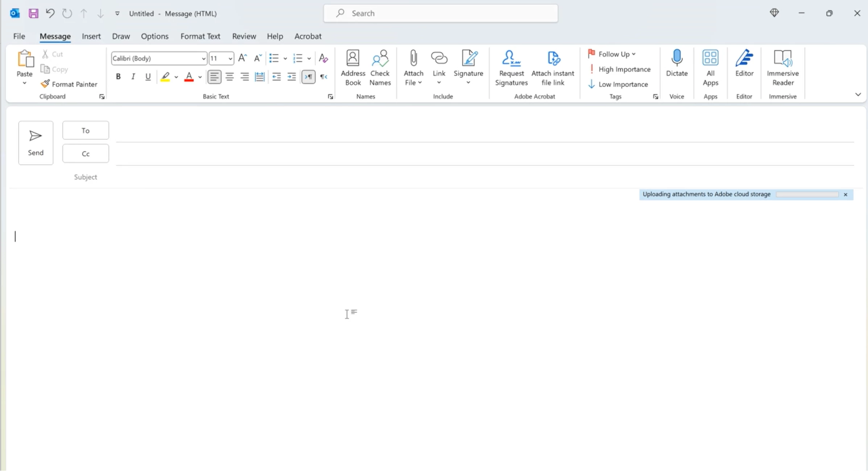Expand the Follow Up flag dropdown
Screen dimensions: 868x471
point(633,54)
